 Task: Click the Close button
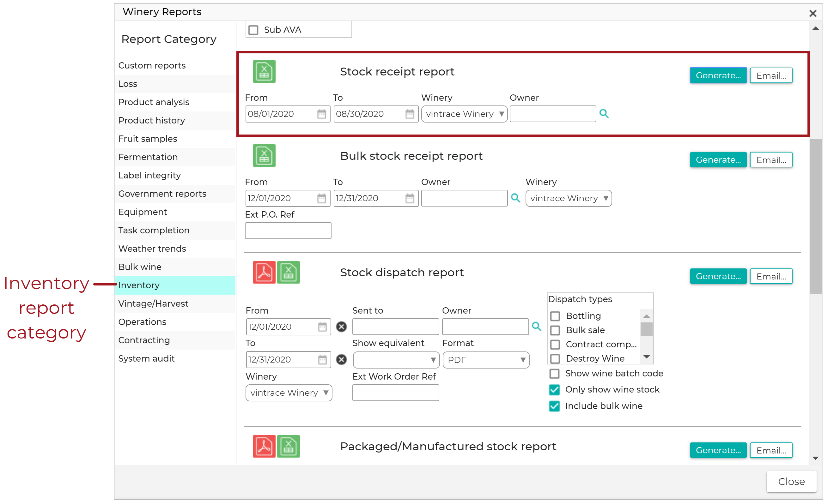click(x=791, y=482)
